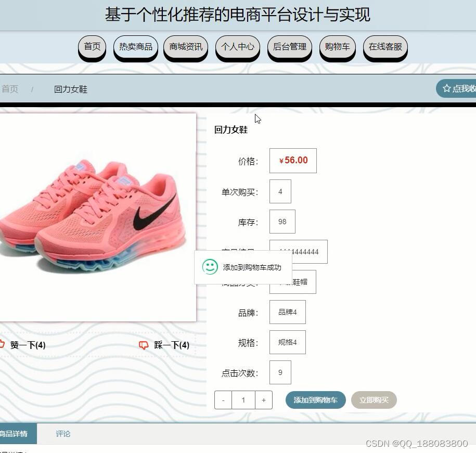Click the 品牌 label
Viewport: 476px width, 453px height.
click(x=248, y=313)
